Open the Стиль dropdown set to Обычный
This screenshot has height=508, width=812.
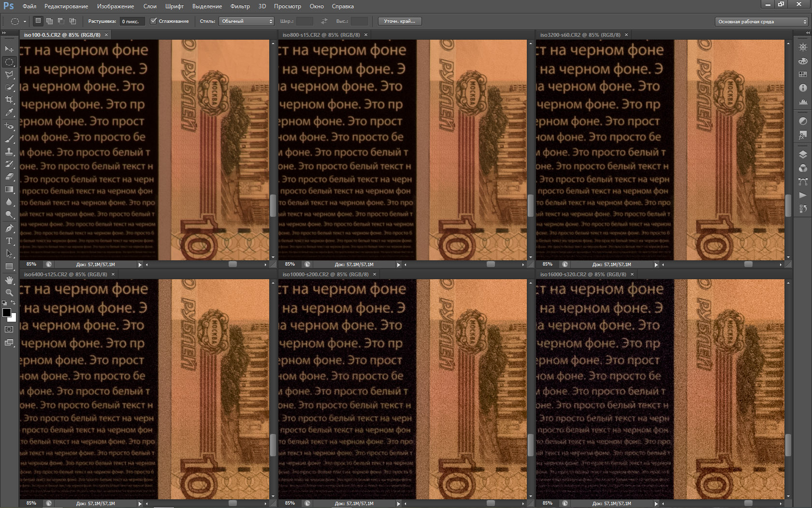(246, 21)
